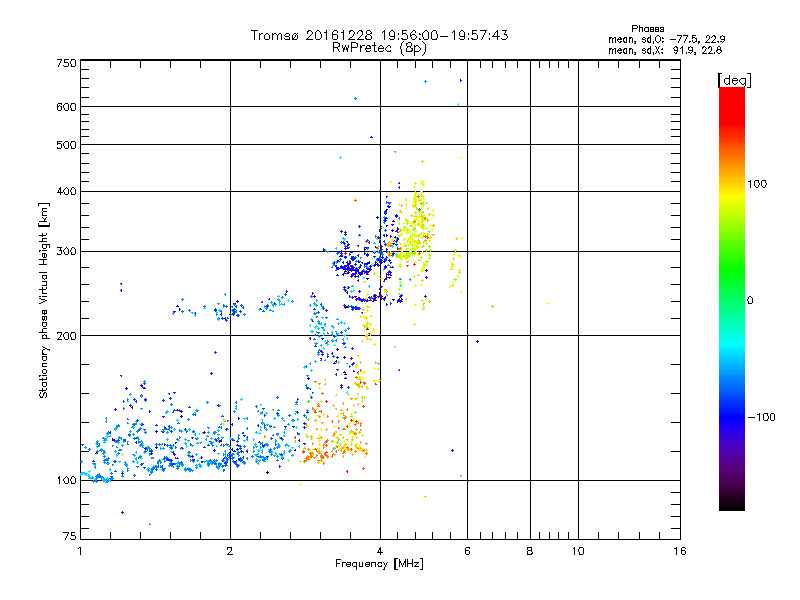
Task: Click x-axis tick label '1'
Action: tap(80, 551)
